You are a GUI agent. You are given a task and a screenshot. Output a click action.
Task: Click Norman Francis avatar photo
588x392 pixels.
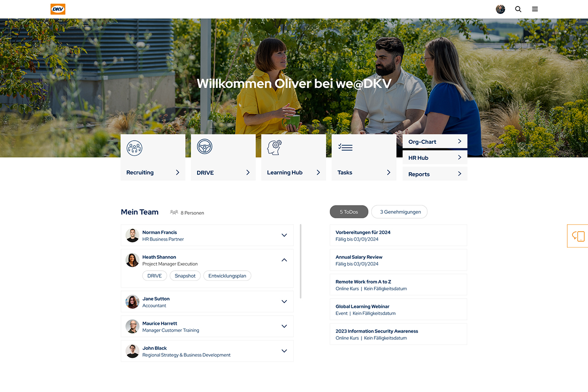[132, 235]
